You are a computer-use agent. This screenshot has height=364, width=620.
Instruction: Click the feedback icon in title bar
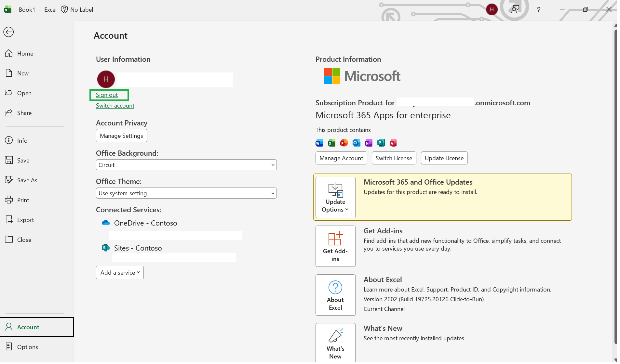[515, 9]
